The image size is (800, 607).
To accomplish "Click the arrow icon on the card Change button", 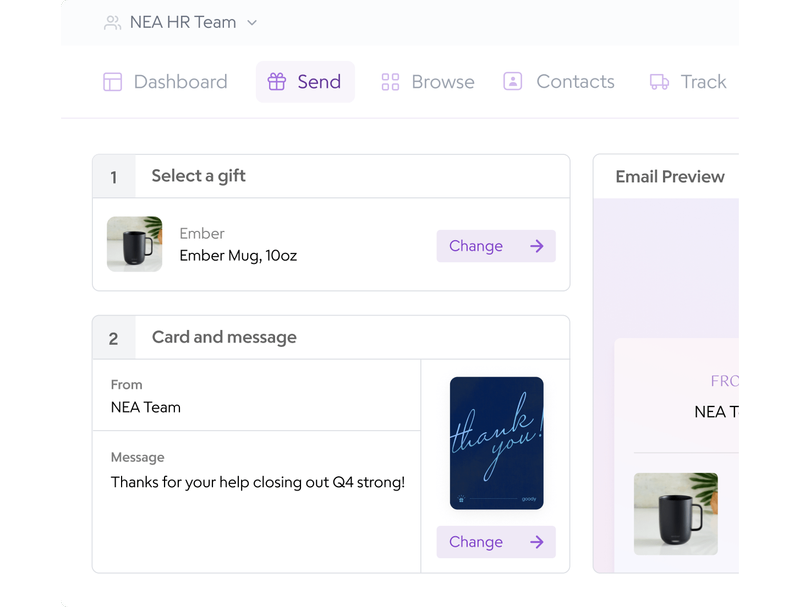I will tap(537, 542).
